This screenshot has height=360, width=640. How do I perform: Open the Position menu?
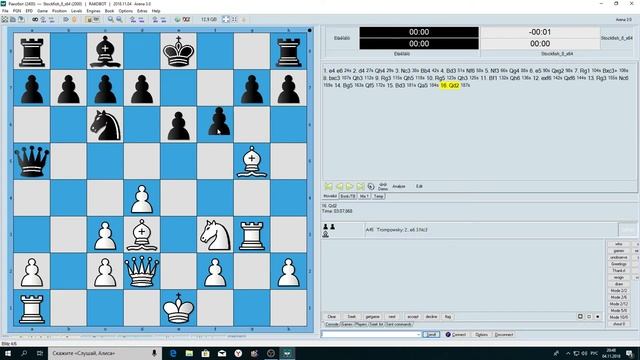click(59, 11)
